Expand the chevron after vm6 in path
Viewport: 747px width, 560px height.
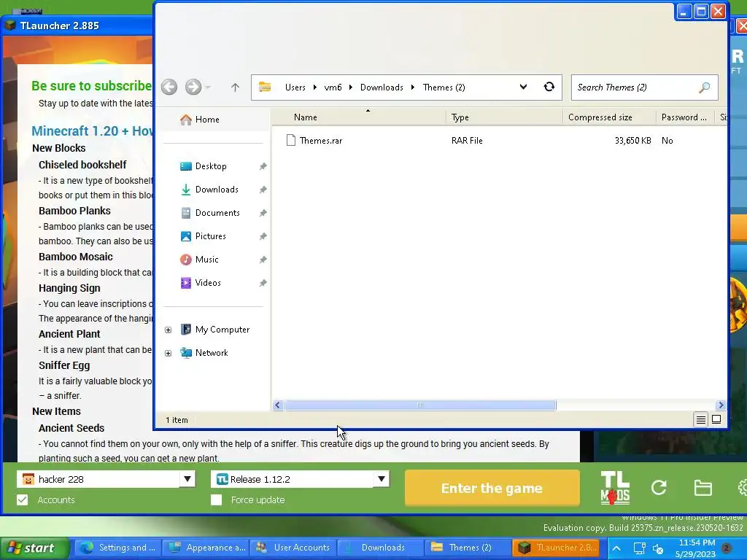coord(351,87)
